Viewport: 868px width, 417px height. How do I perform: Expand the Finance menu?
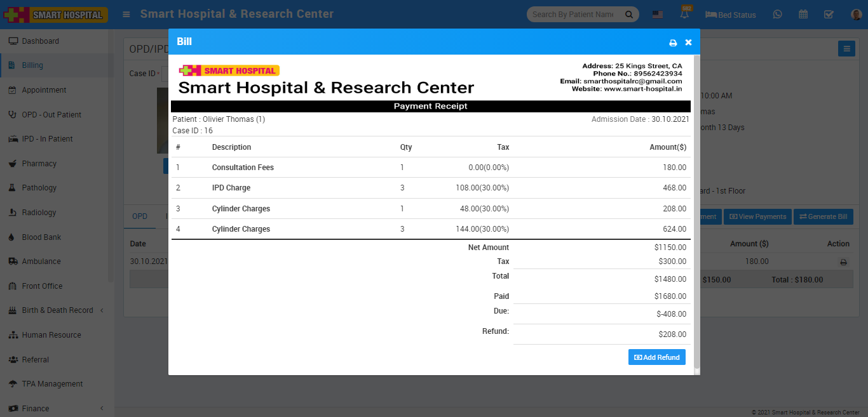pyautogui.click(x=57, y=409)
